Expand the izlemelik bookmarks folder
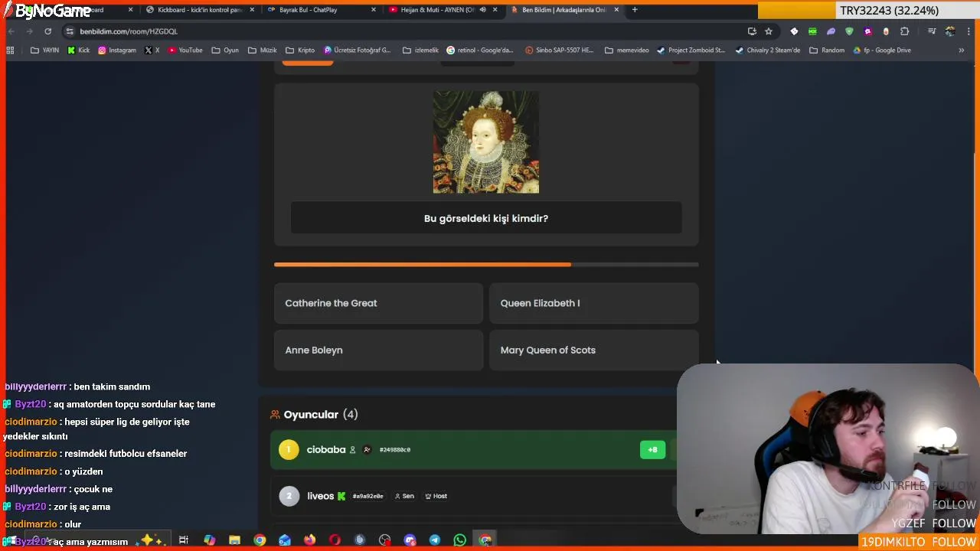 [420, 51]
